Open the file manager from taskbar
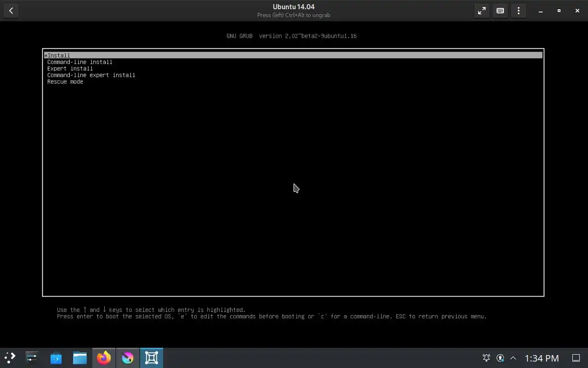The height and width of the screenshot is (368, 588). [x=80, y=358]
